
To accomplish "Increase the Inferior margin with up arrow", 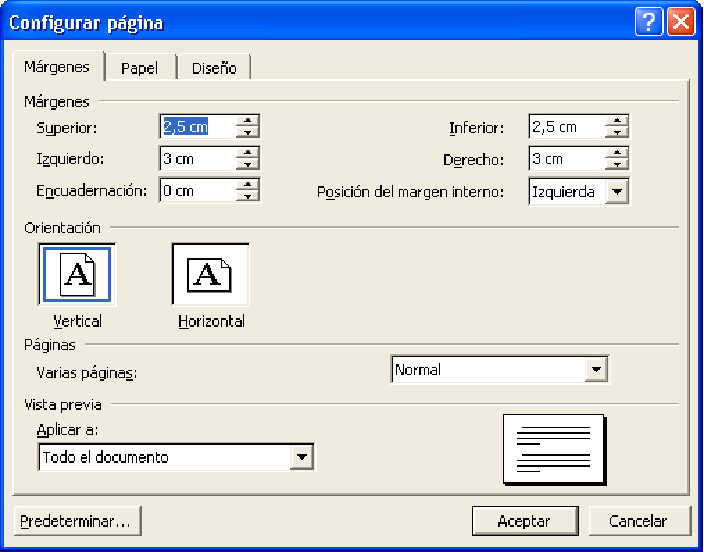I will point(617,121).
